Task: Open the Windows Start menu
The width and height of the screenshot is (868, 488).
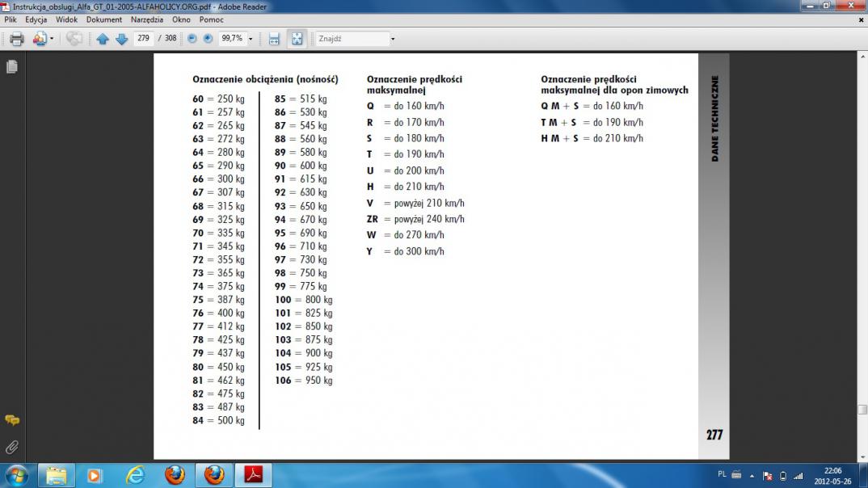Action: (17, 475)
